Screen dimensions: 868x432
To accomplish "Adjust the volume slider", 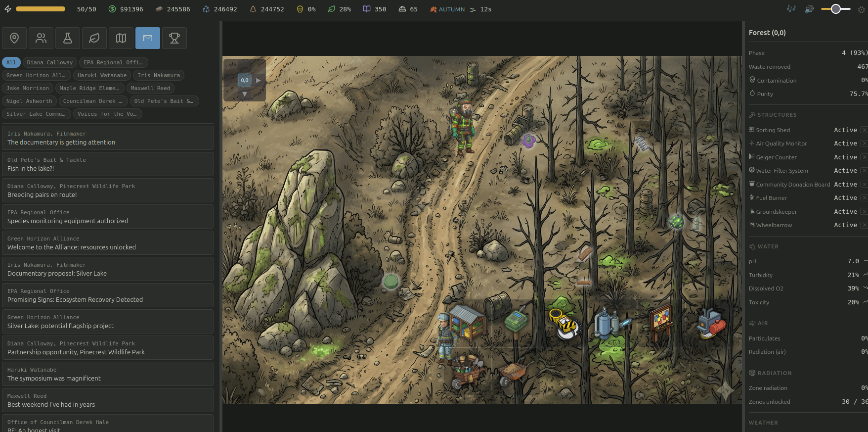I will [836, 9].
